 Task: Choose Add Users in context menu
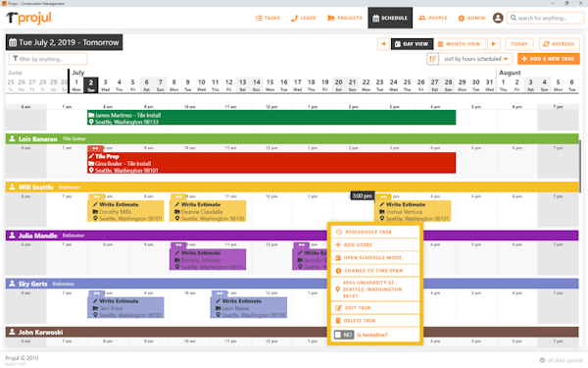tap(375, 244)
